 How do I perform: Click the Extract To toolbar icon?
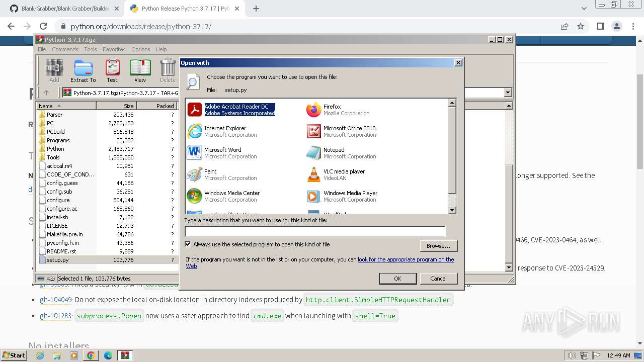tap(83, 70)
